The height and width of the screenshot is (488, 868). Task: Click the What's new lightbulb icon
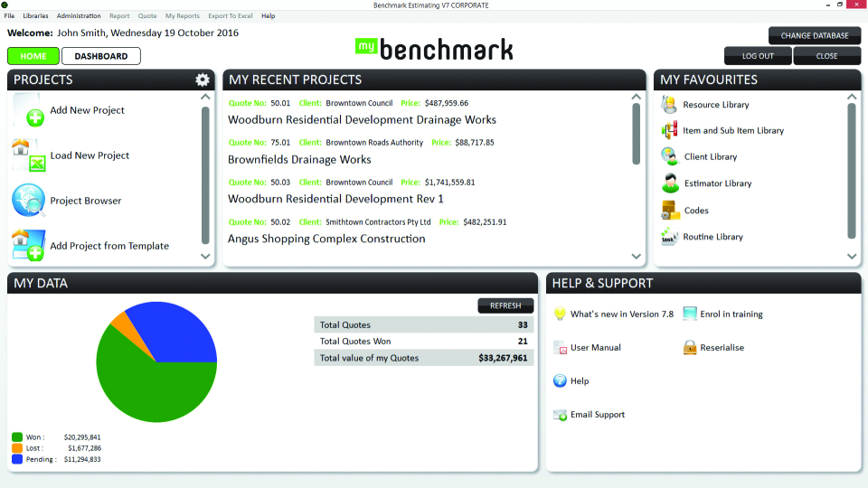(x=560, y=314)
